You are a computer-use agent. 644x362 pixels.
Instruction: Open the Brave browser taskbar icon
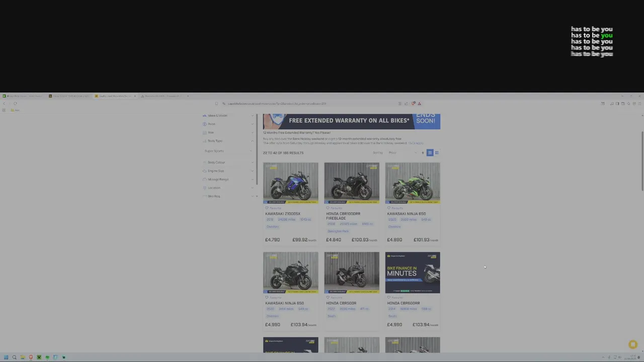click(x=31, y=357)
